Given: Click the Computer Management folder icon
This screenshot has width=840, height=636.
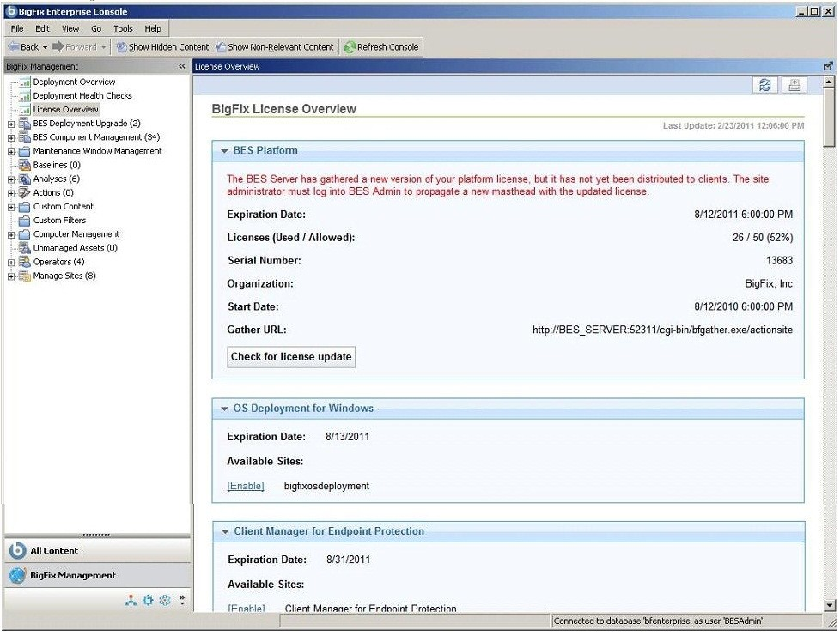Looking at the screenshot, I should pos(25,234).
